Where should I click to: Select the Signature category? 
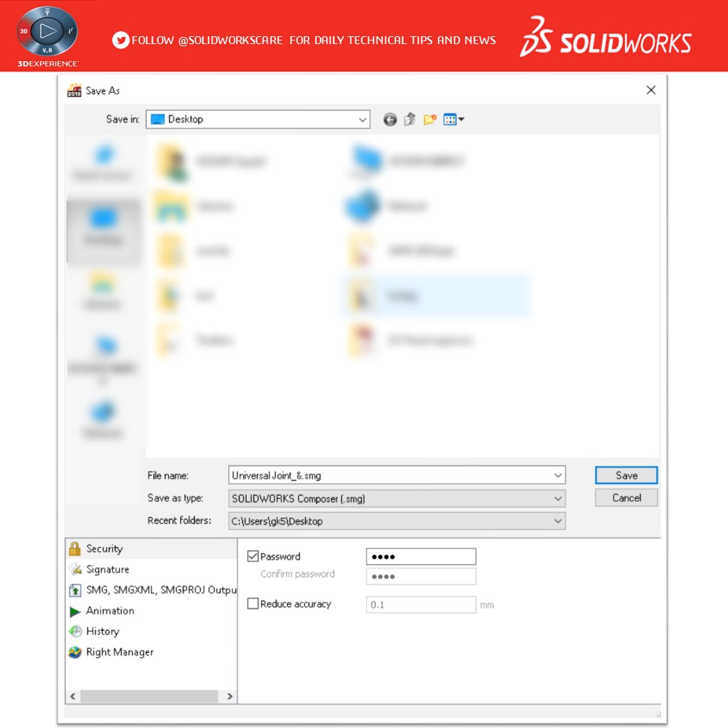[x=151, y=569]
